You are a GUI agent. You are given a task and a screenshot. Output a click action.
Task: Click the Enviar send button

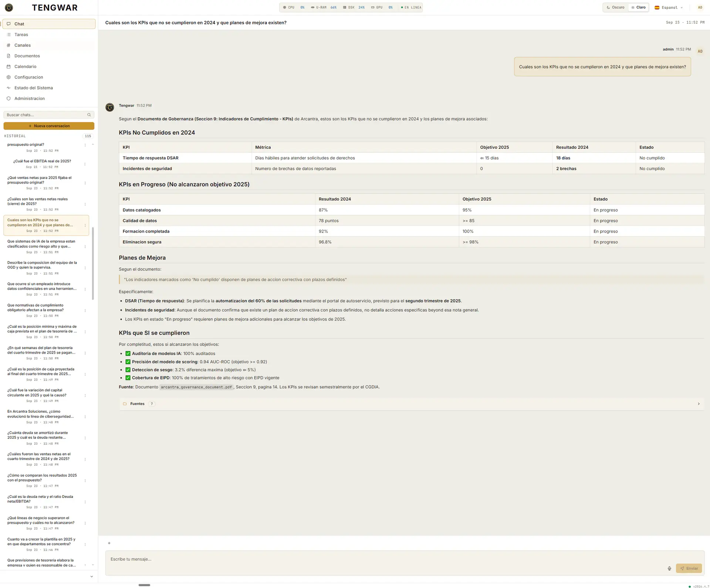[689, 568]
